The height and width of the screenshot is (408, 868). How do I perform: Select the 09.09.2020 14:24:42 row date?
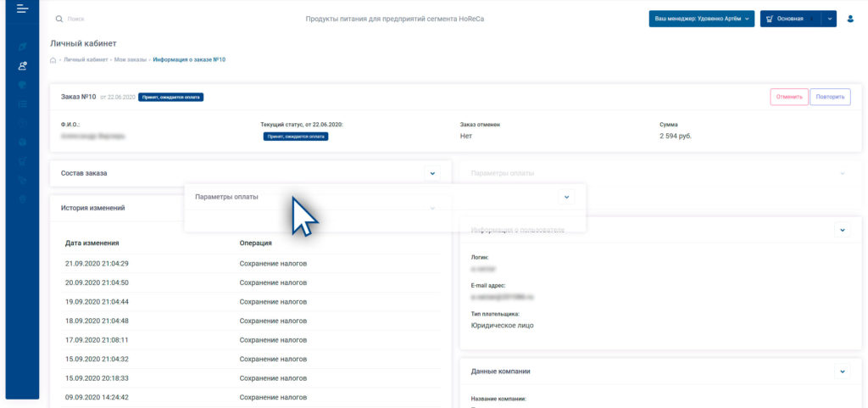pos(97,398)
